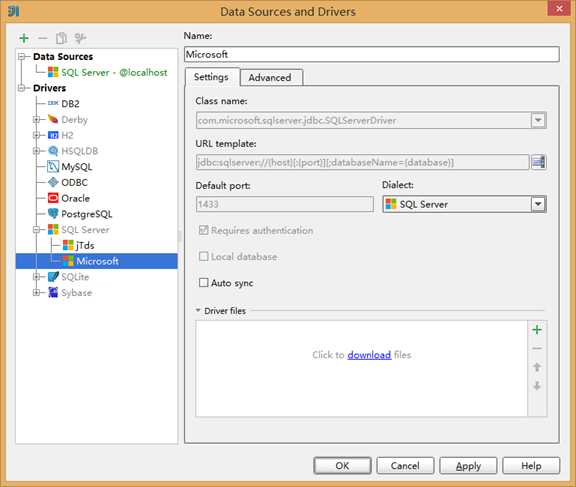The height and width of the screenshot is (487, 576).
Task: Click the URL template text field
Action: [x=363, y=162]
